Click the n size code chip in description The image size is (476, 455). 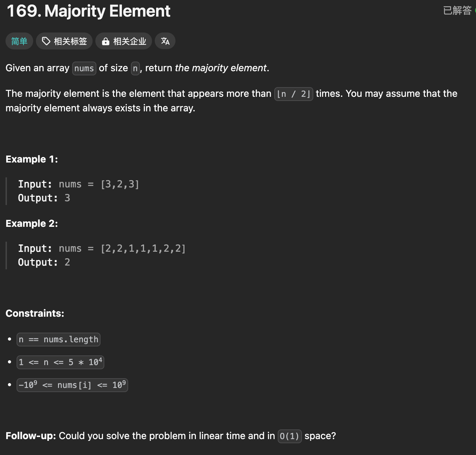(x=136, y=68)
